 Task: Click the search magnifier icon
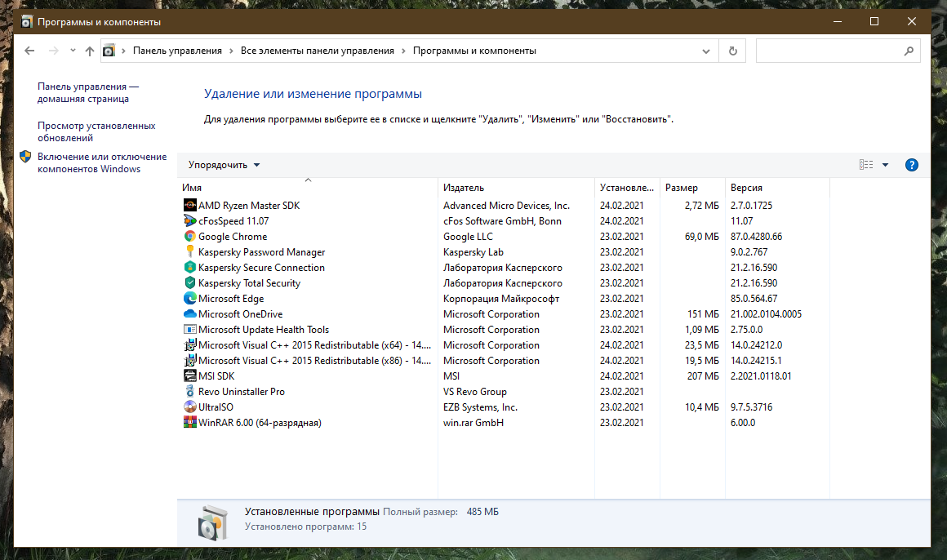(x=909, y=51)
